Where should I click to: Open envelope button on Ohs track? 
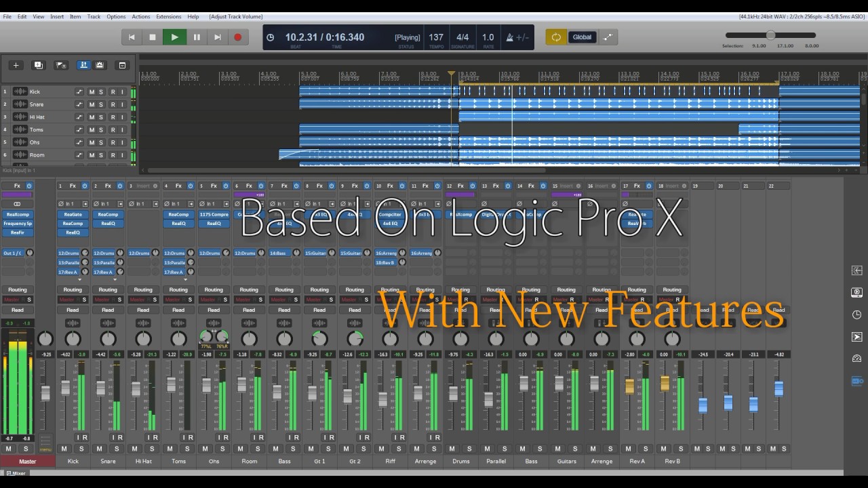click(x=79, y=142)
